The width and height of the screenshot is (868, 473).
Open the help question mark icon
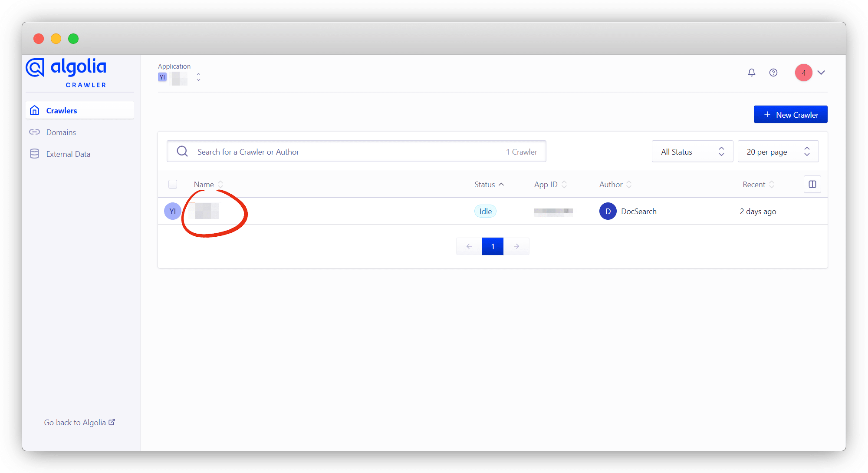(773, 73)
